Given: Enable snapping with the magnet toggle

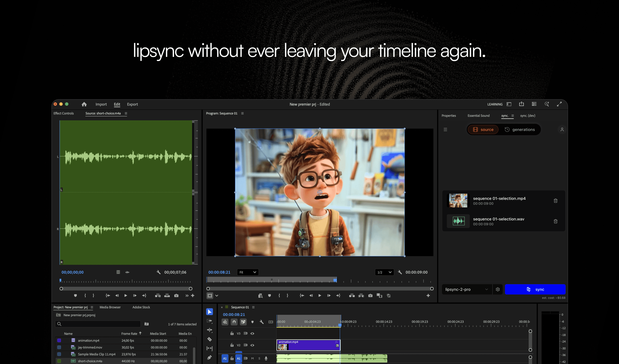Looking at the screenshot, I should (234, 322).
